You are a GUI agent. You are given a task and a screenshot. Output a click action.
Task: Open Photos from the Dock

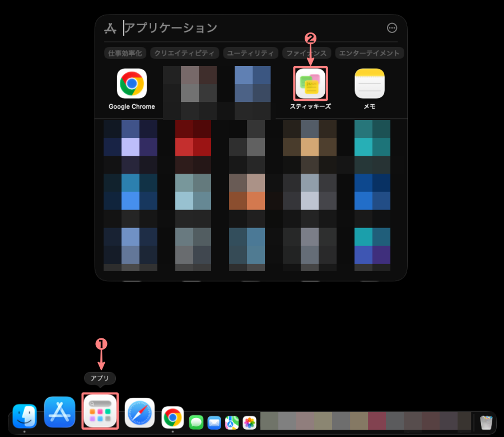[250, 422]
